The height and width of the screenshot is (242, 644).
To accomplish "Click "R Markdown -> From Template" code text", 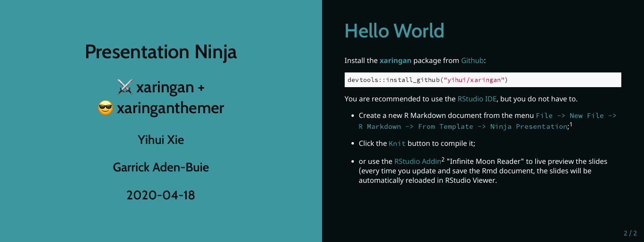I will pyautogui.click(x=416, y=126).
